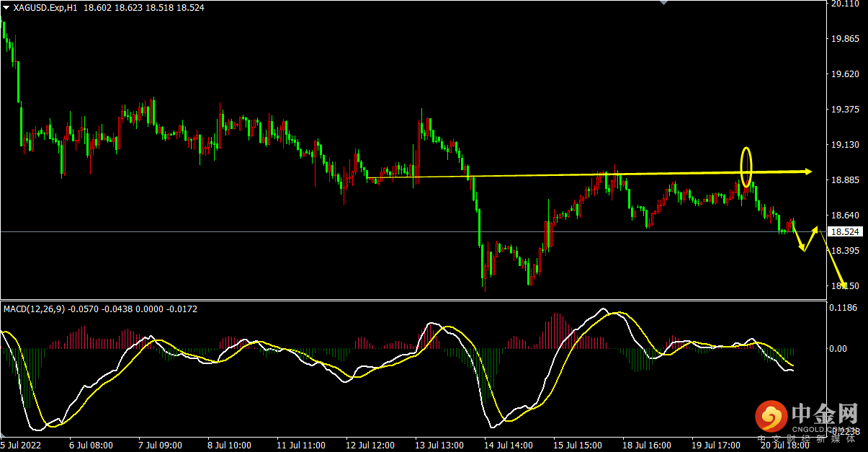This screenshot has width=868, height=452.
Task: Click the high price value 18.623 in header
Action: coord(127,7)
